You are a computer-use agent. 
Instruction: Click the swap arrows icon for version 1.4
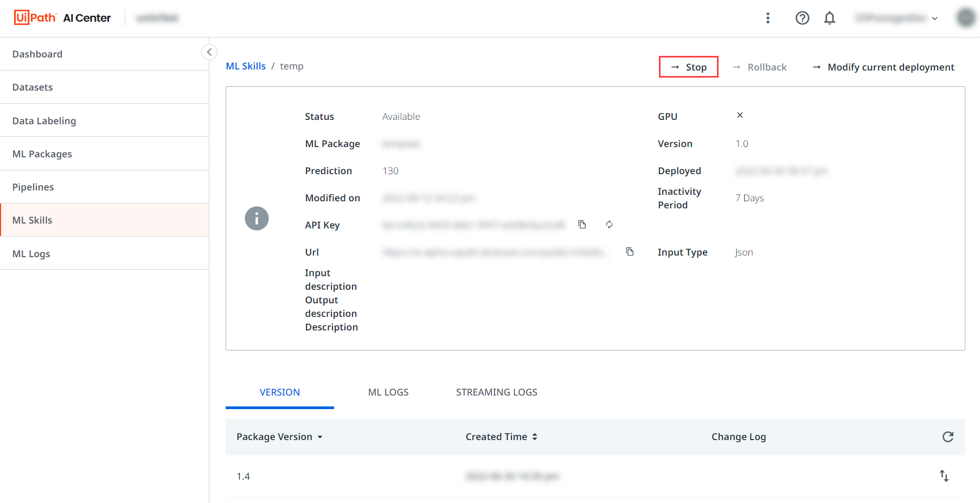944,476
